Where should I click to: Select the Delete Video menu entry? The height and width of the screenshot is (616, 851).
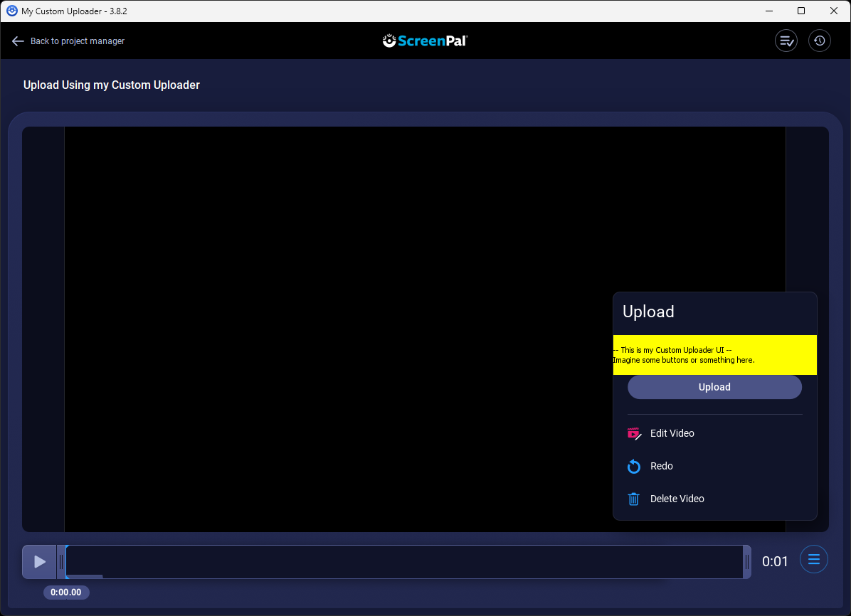point(677,499)
